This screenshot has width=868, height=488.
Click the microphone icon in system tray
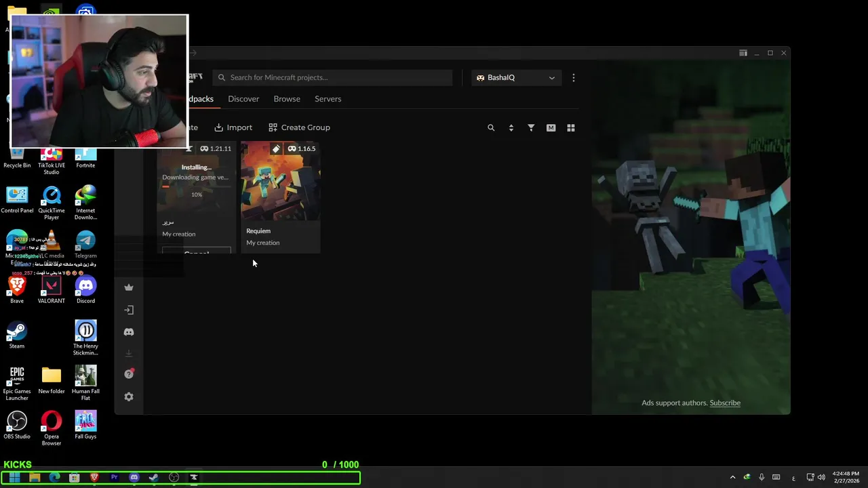[x=762, y=477]
